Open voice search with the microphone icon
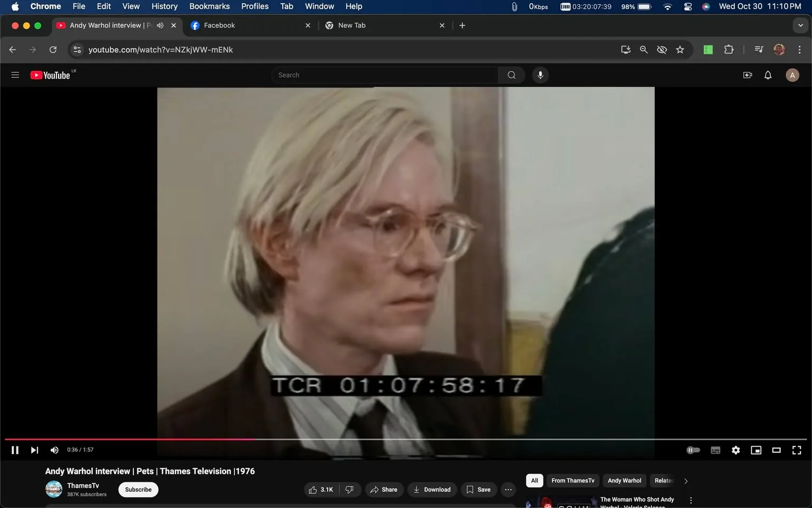The width and height of the screenshot is (812, 508). pos(540,75)
